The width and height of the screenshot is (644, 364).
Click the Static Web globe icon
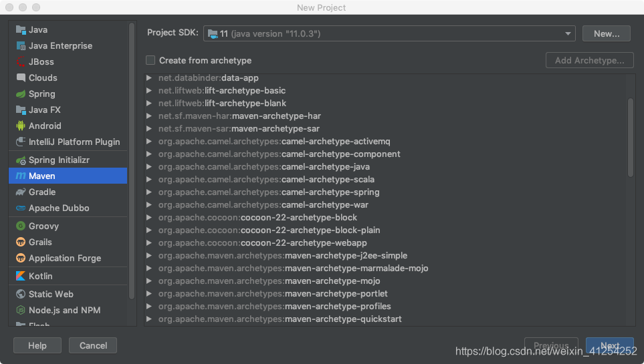(21, 294)
